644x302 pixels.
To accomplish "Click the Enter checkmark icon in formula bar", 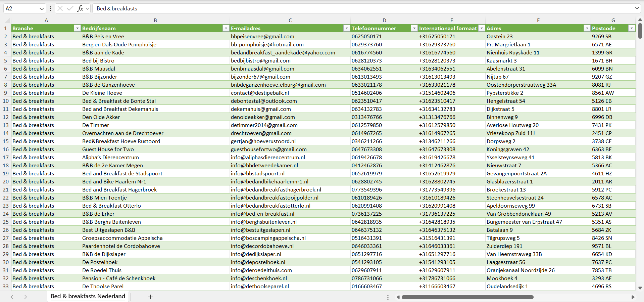I will click(x=70, y=8).
